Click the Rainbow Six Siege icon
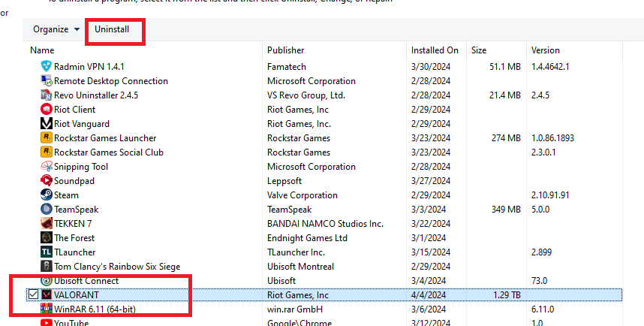 tap(47, 267)
